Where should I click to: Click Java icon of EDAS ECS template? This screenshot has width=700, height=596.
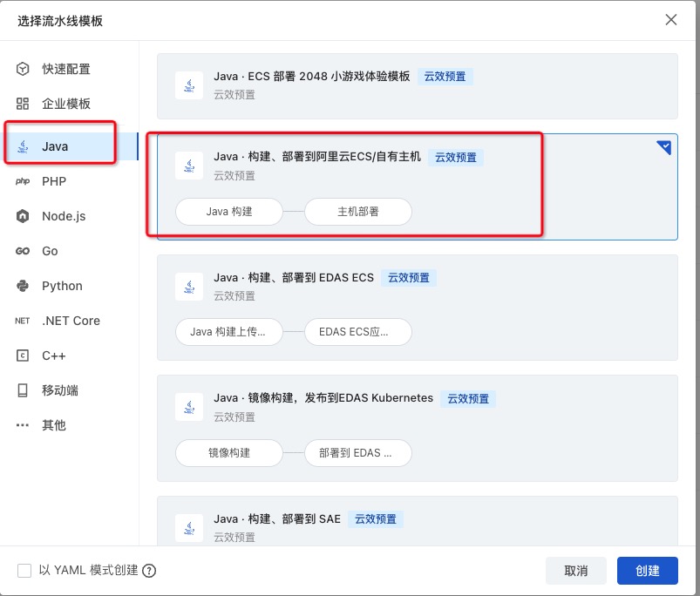[189, 287]
